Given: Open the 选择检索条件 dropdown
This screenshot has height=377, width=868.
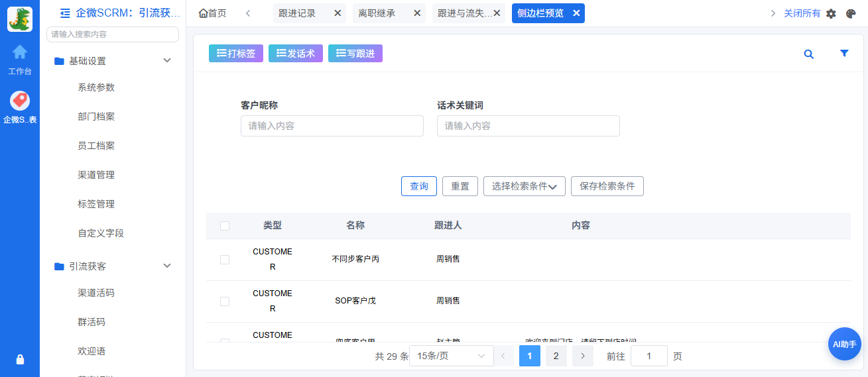Looking at the screenshot, I should [x=525, y=186].
